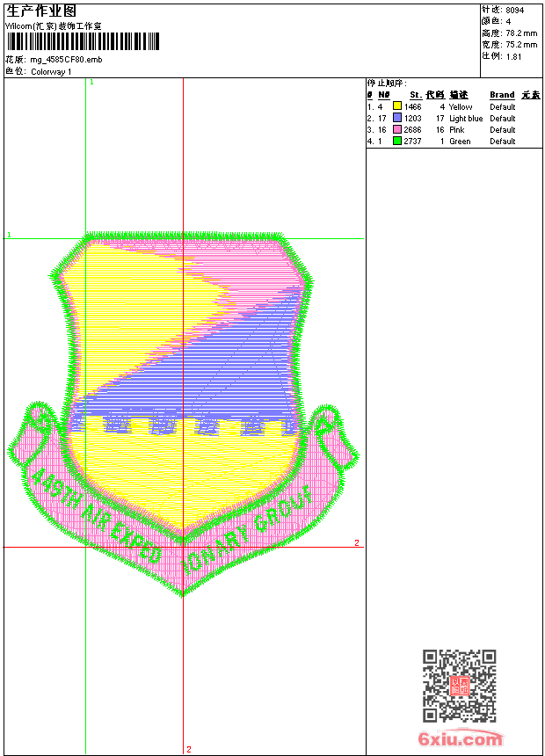
Task: Click 'Default' brand in the Light blue row
Action: click(503, 118)
